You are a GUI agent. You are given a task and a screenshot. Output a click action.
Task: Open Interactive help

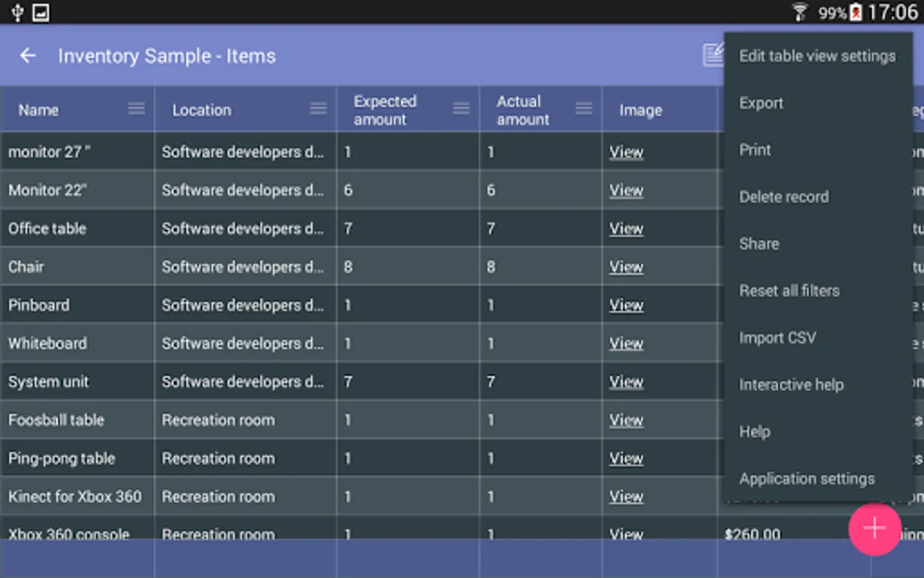[817, 384]
